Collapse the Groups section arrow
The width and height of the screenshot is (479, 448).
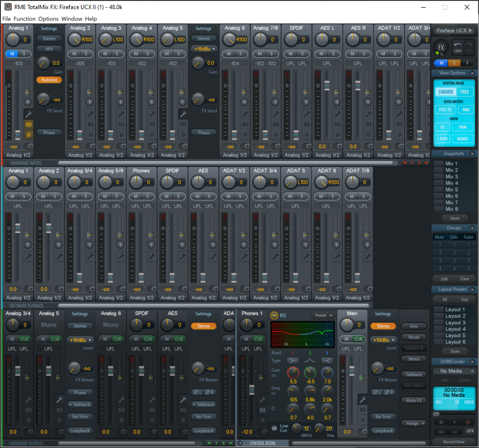coord(472,228)
